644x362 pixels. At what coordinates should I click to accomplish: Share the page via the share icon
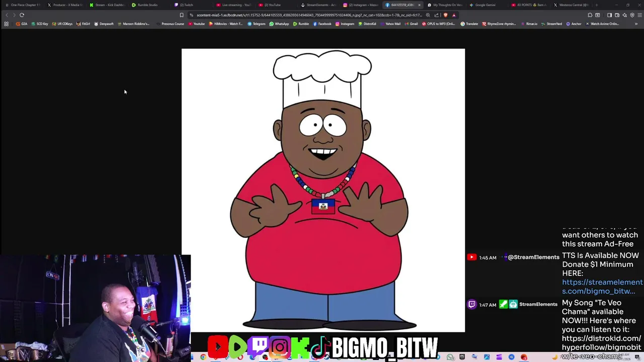[x=436, y=15]
